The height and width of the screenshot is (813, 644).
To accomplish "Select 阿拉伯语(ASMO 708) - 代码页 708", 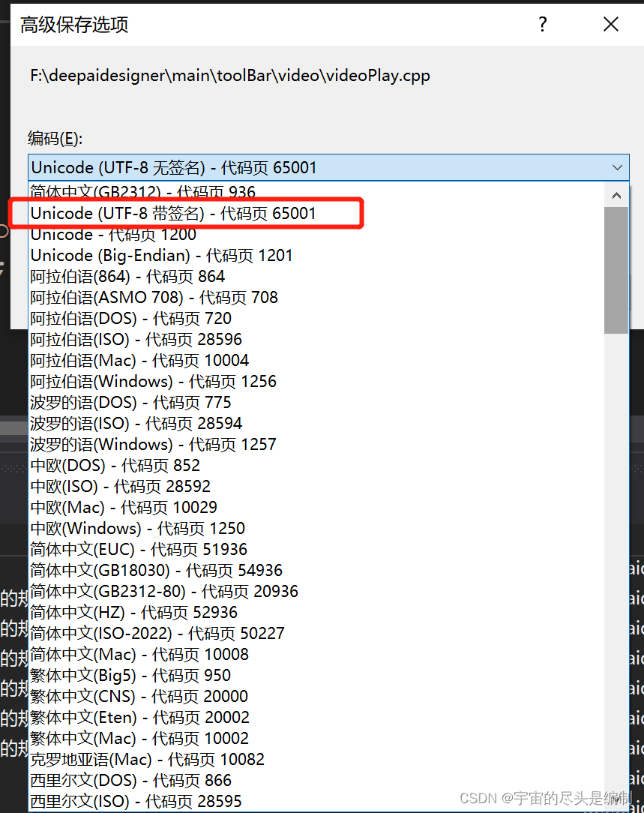I will [x=154, y=297].
